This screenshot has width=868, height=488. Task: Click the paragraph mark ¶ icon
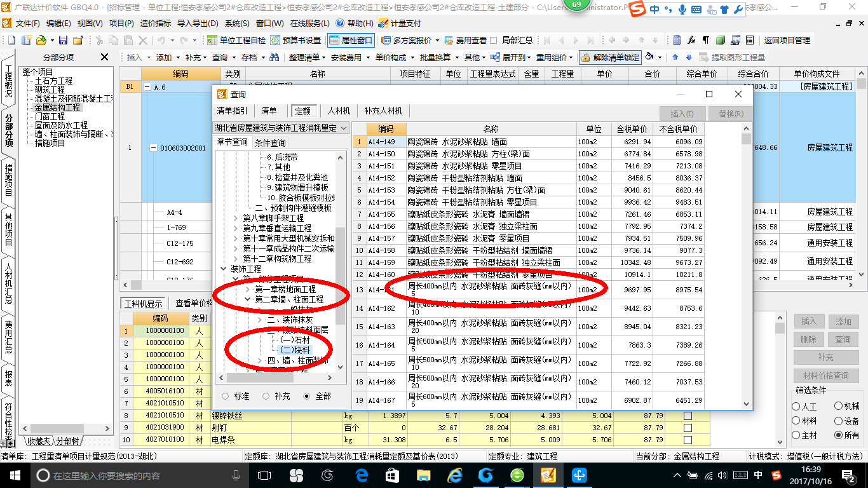[x=705, y=40]
